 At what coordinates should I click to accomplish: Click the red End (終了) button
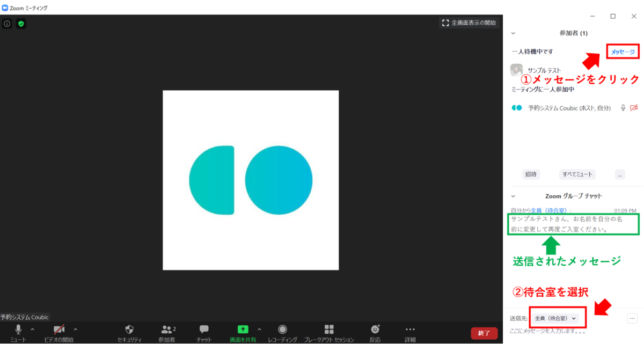pyautogui.click(x=484, y=333)
